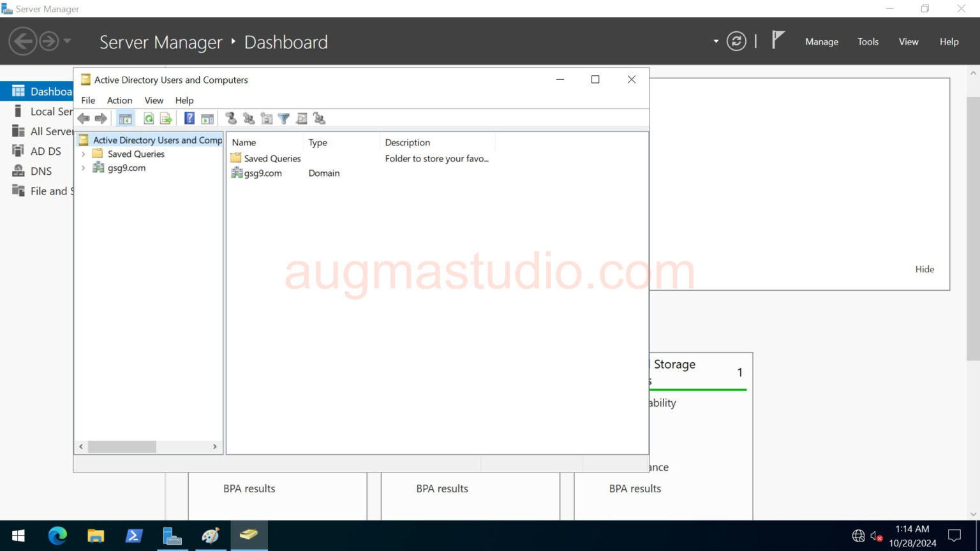
Task: Click the back navigation arrow in ADUC
Action: (84, 118)
